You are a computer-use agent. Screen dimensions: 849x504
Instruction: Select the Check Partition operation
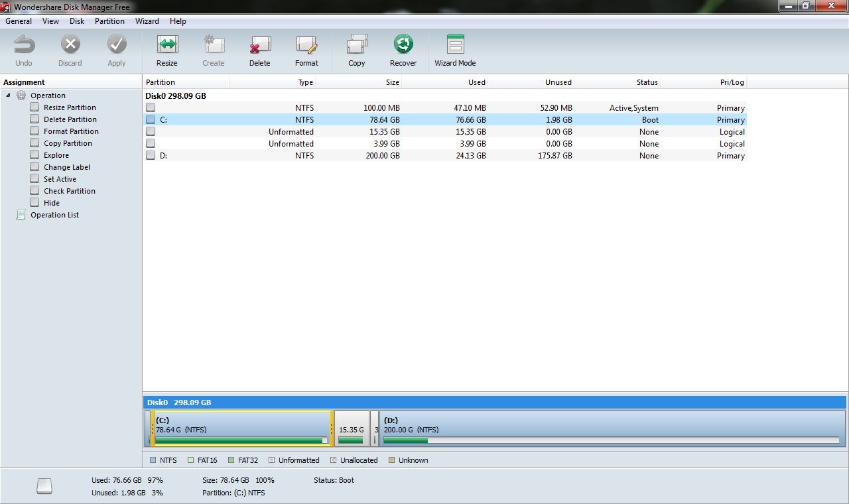(x=70, y=191)
